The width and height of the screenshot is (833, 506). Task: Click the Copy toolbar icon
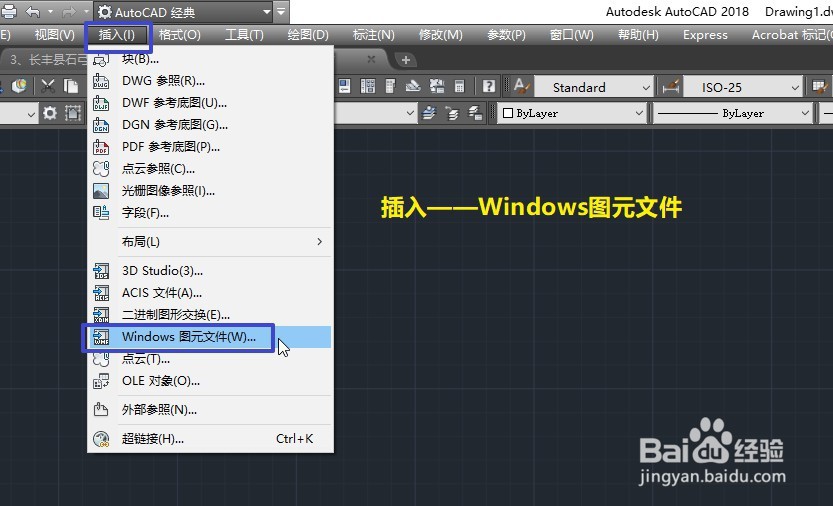coord(71,86)
